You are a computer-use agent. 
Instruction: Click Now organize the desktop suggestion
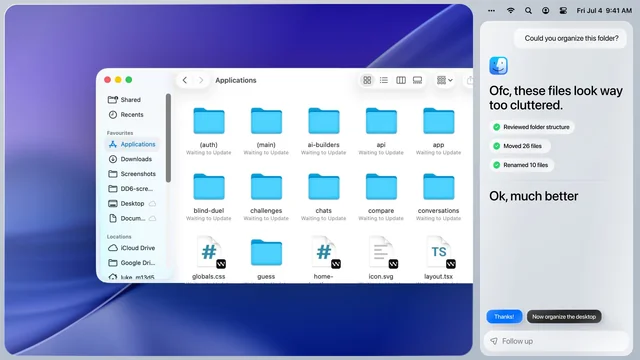(564, 316)
